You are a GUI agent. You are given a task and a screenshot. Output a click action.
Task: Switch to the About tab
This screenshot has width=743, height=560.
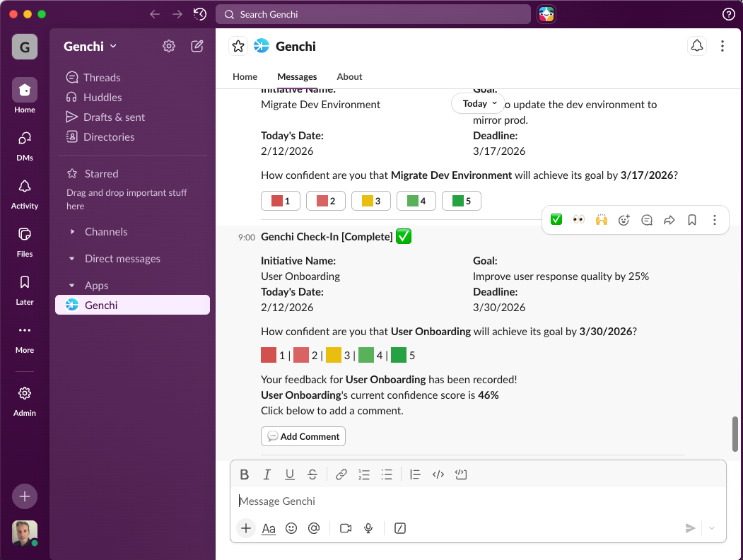point(349,76)
